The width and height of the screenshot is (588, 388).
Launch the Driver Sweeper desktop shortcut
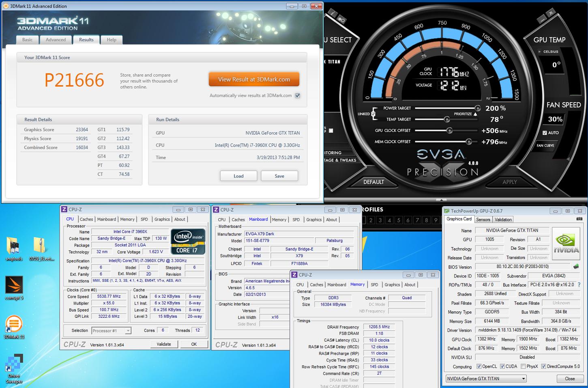point(14,368)
